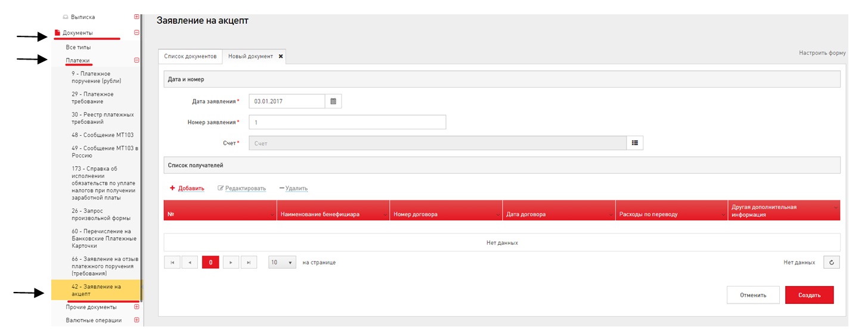Switch to Список документов tab
Image resolution: width=868 pixels, height=336 pixels.
click(x=190, y=56)
